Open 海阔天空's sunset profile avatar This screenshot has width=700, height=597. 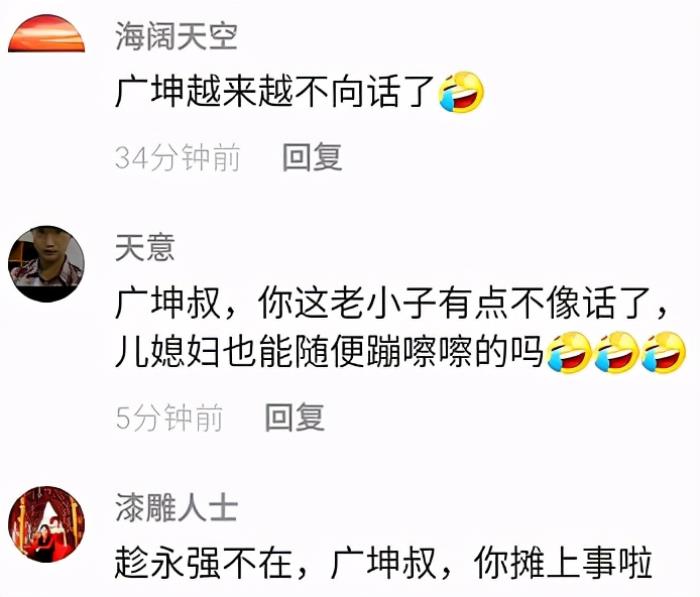pos(46,33)
